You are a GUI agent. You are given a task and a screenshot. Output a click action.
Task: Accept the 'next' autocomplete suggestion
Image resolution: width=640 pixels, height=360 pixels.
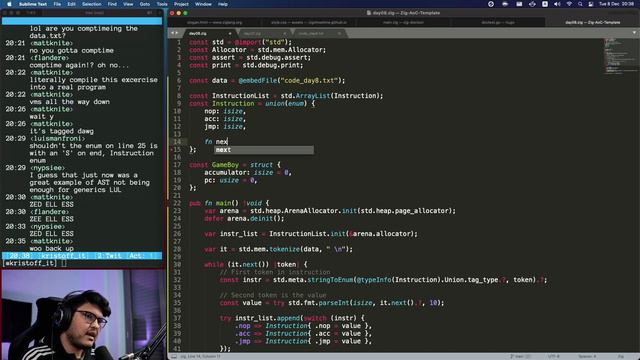(264, 150)
